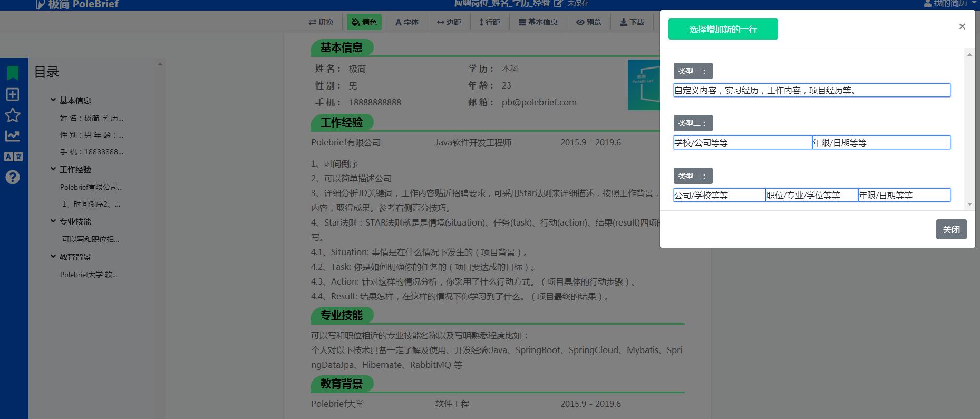This screenshot has width=980, height=419.
Task: Click the resume profile photo thumbnail
Action: coord(644,85)
